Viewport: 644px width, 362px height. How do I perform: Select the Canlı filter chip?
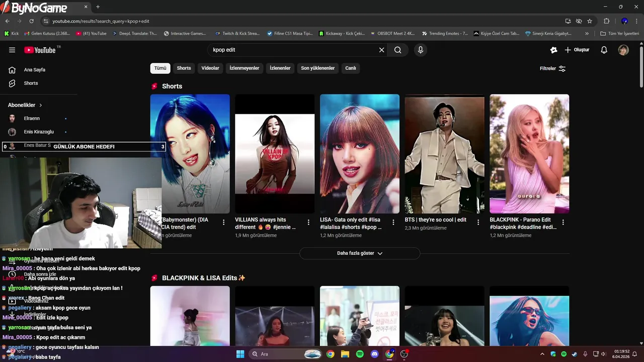point(351,68)
